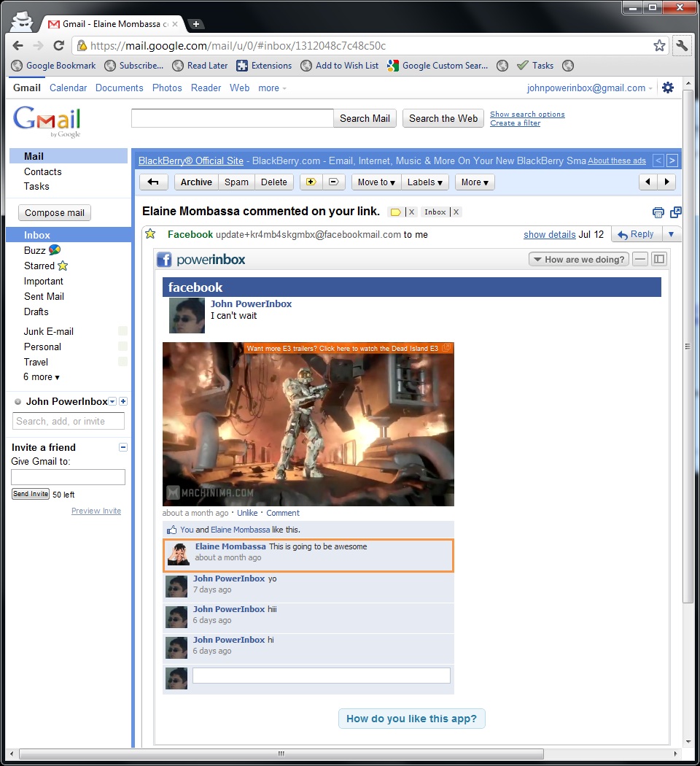Viewport: 700px width, 766px height.
Task: Click the like thumbs-up icon
Action: (x=172, y=530)
